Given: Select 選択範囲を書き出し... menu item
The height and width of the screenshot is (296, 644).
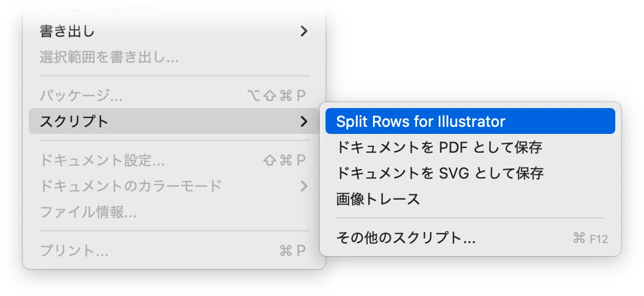Looking at the screenshot, I should tap(174, 57).
